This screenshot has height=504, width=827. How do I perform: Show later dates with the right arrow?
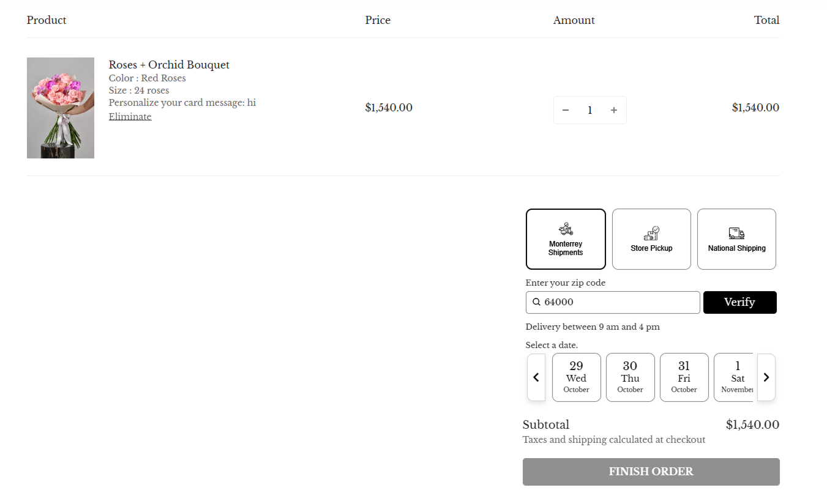(x=766, y=377)
